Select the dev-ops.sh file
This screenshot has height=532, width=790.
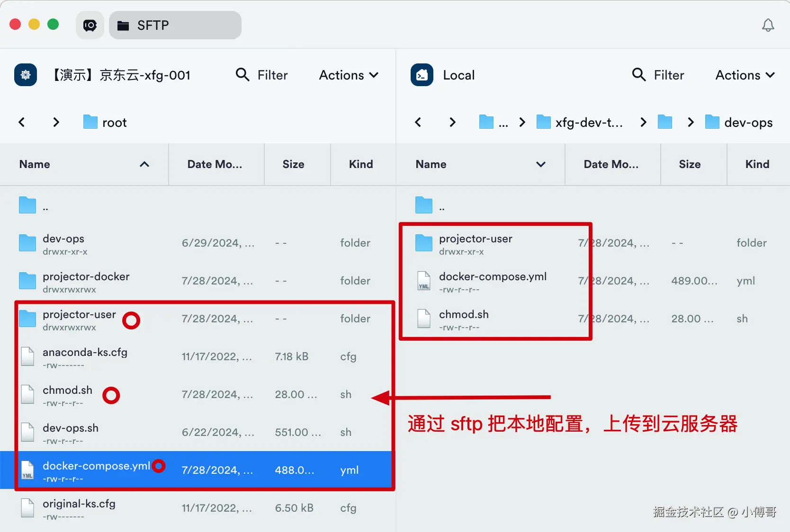pyautogui.click(x=197, y=432)
